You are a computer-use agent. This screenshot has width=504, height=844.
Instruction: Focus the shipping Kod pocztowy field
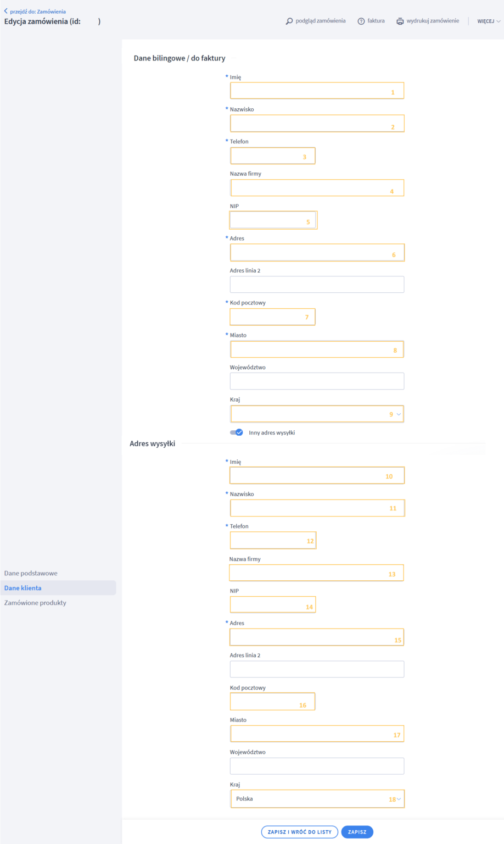pyautogui.click(x=272, y=702)
